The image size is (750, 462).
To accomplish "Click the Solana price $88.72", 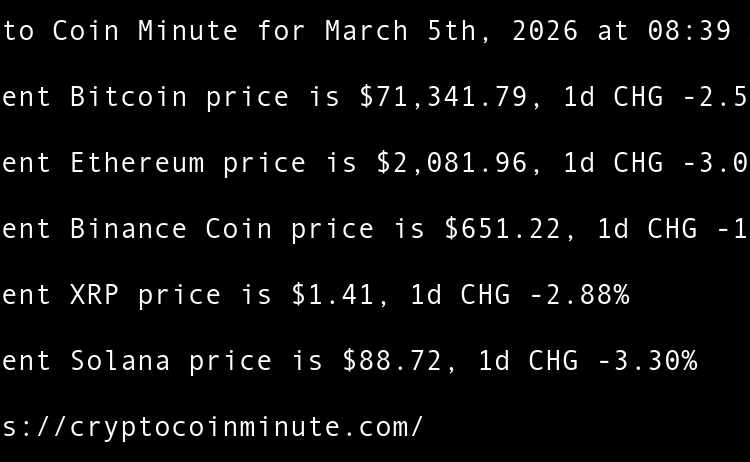I will coord(391,361).
